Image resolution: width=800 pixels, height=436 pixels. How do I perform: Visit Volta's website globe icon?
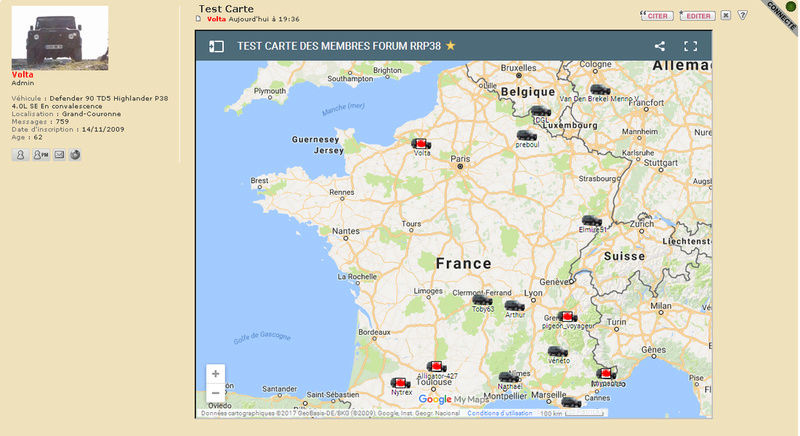coord(75,155)
